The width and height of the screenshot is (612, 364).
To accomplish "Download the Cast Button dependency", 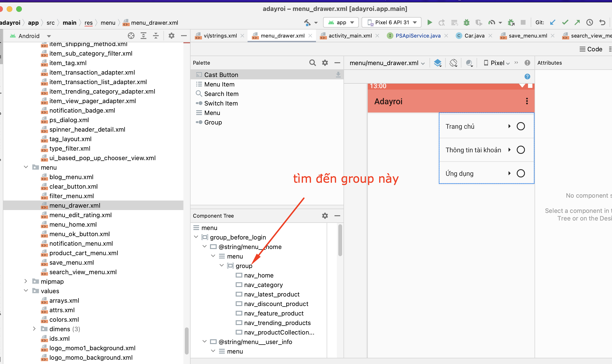I will pos(338,75).
